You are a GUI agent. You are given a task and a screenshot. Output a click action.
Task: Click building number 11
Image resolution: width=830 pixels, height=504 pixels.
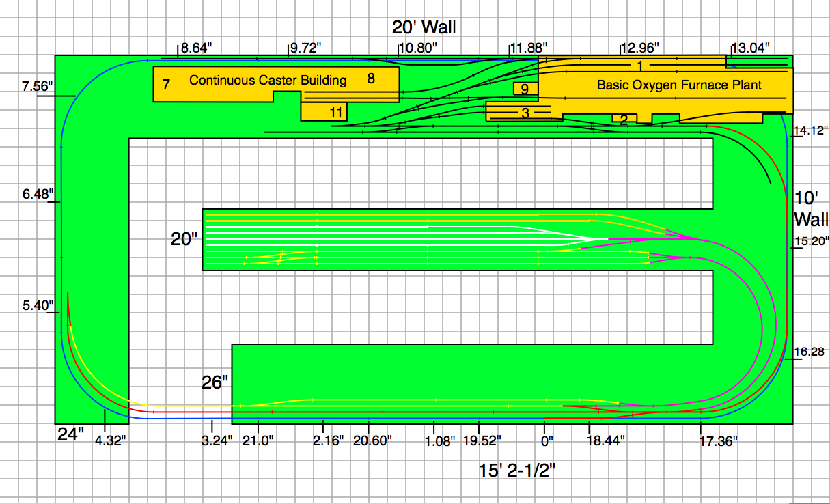[x=335, y=113]
